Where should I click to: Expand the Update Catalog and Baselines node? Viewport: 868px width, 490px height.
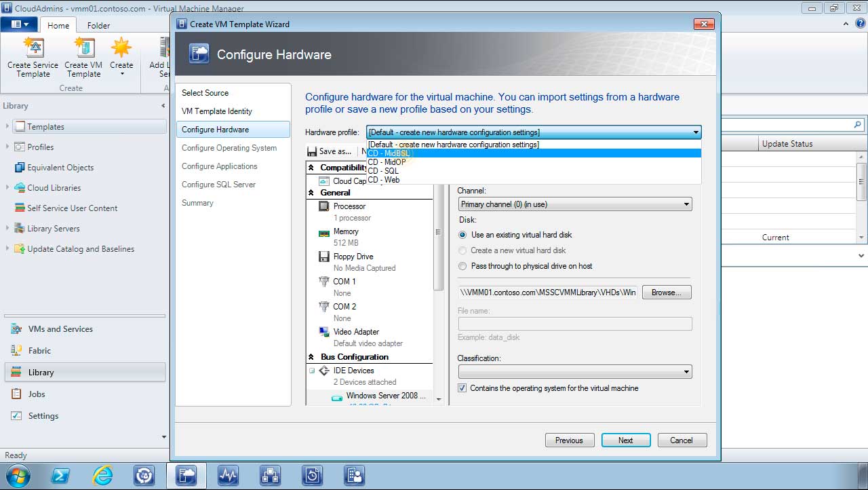(7, 248)
